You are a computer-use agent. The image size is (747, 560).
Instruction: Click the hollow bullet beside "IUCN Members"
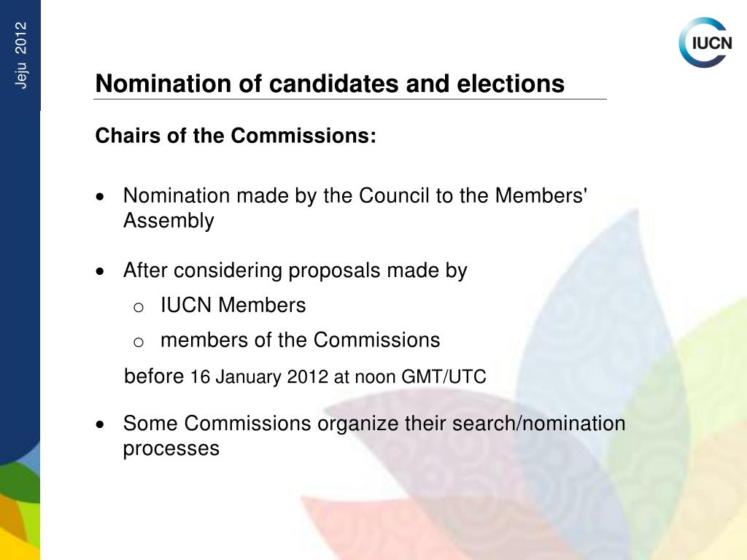[138, 307]
